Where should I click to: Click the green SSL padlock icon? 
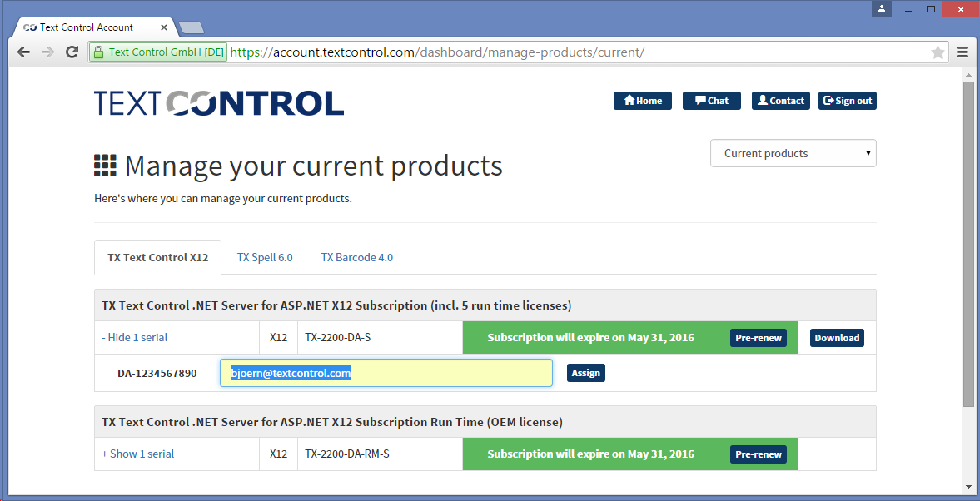pyautogui.click(x=98, y=52)
